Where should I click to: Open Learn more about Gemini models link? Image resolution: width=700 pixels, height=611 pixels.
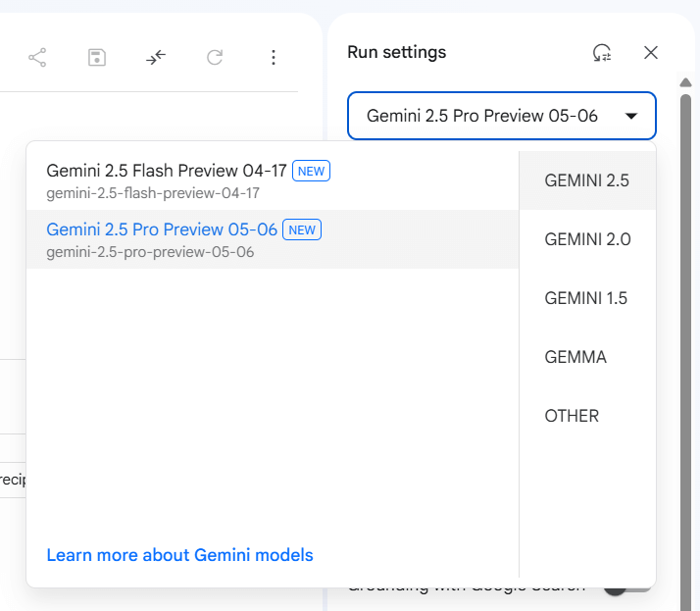click(x=180, y=555)
